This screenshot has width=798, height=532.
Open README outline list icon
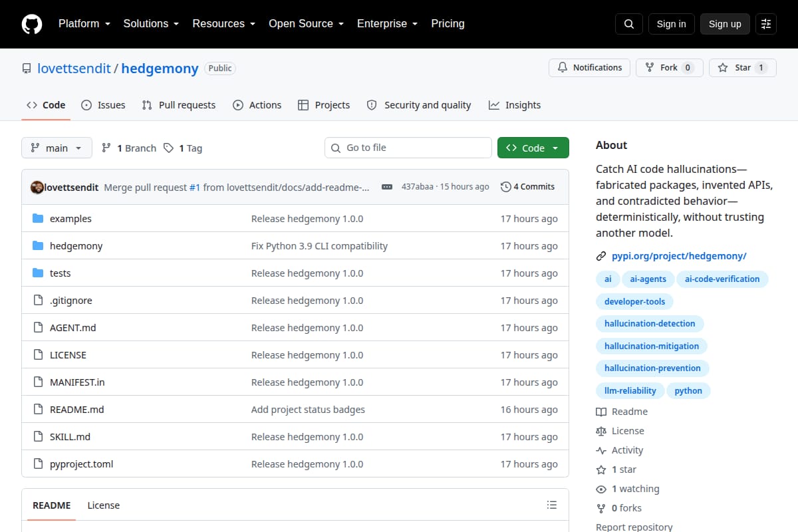552,505
